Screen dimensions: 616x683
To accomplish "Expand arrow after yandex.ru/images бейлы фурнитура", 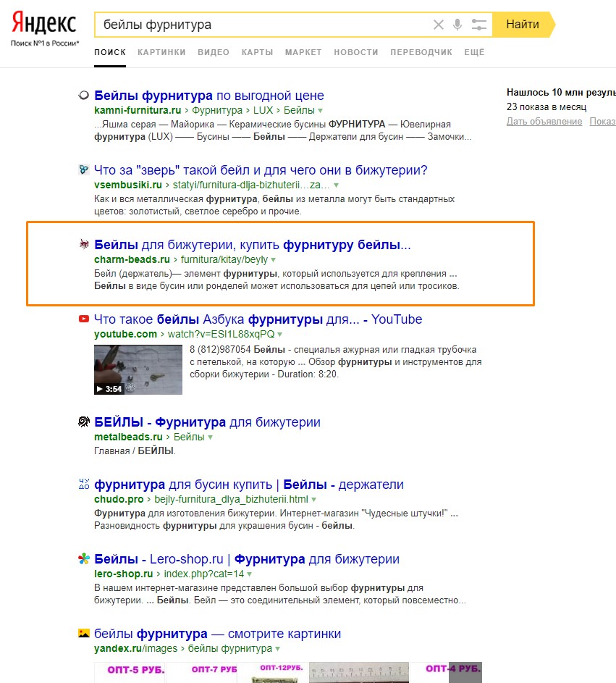I will [278, 649].
